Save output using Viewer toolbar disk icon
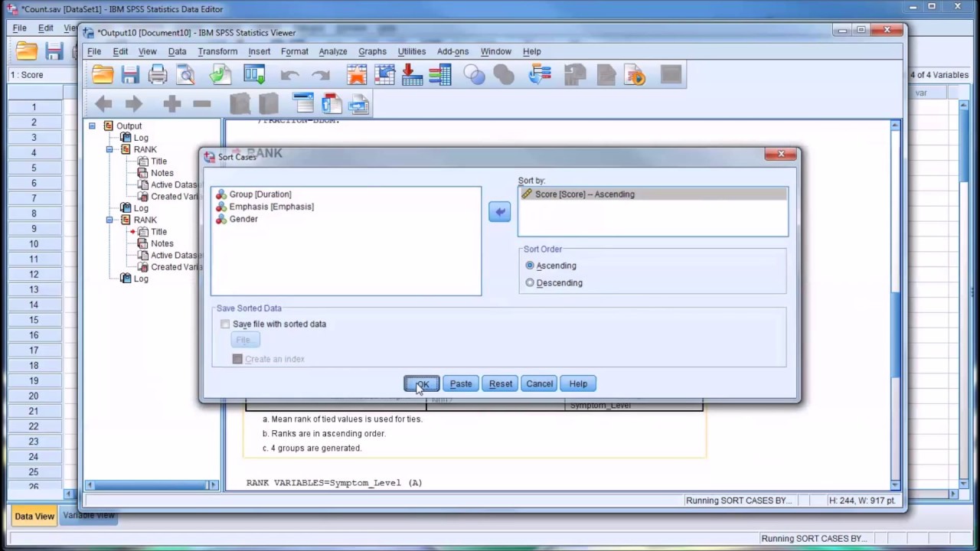The image size is (980, 551). coord(130,74)
